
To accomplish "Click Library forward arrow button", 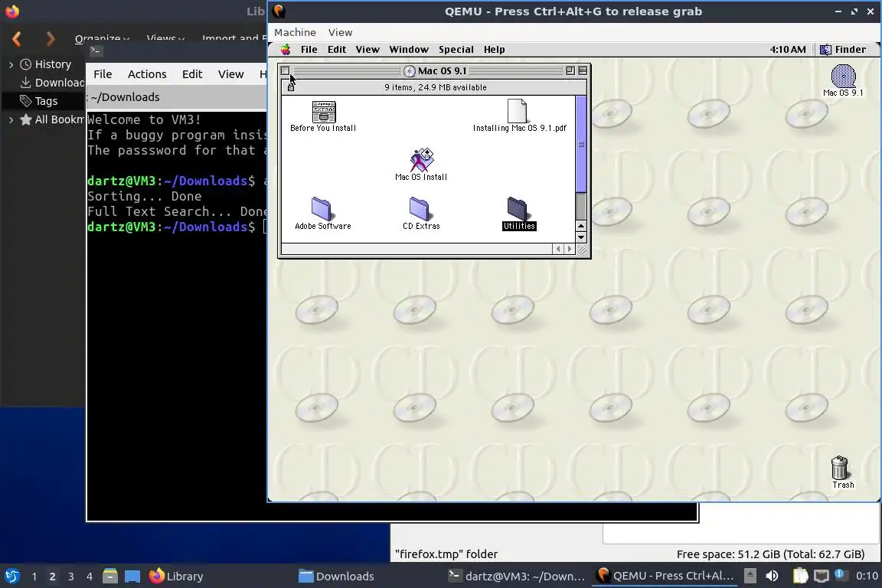I will (x=51, y=39).
